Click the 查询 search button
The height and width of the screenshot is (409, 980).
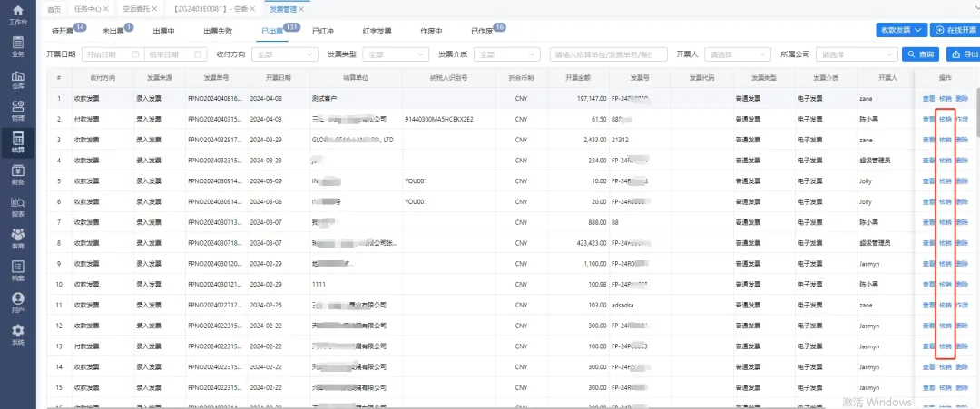click(921, 54)
